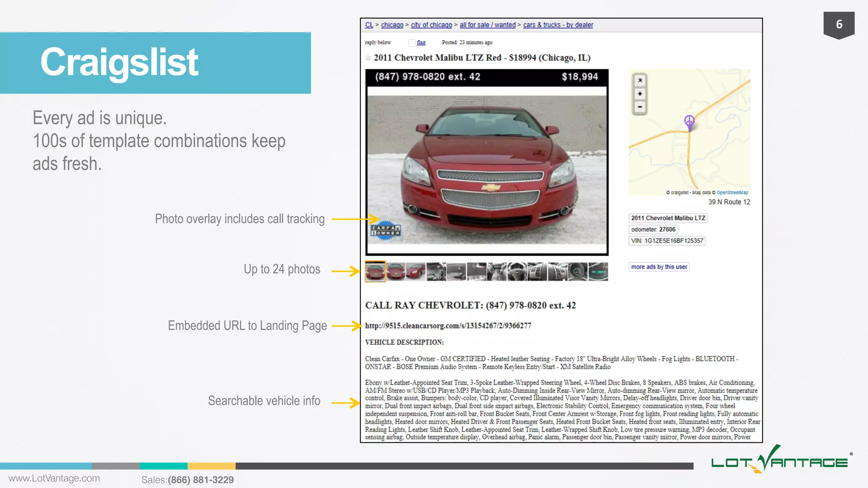Select the first highlighted car thumbnail
Image resolution: width=868 pixels, height=488 pixels.
coord(375,271)
